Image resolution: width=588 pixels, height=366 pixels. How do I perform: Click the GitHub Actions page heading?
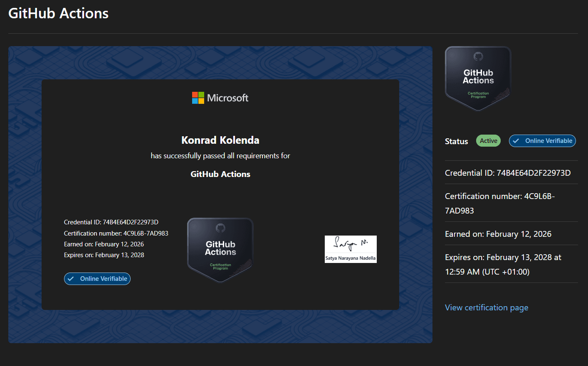point(58,13)
